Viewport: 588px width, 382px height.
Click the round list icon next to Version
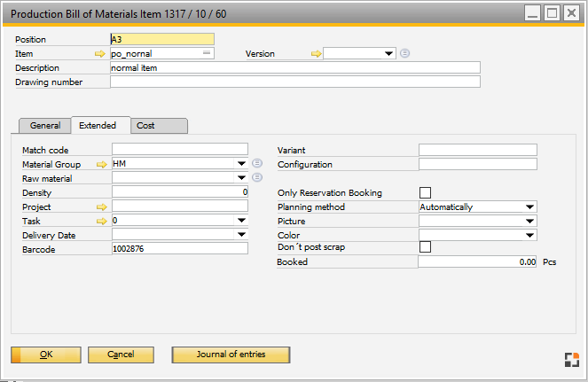(404, 53)
